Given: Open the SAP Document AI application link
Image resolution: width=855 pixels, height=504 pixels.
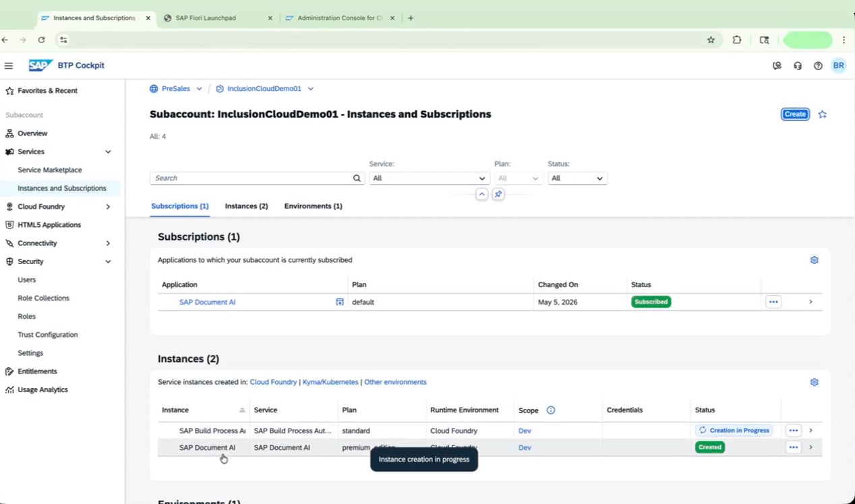Looking at the screenshot, I should coord(207,302).
